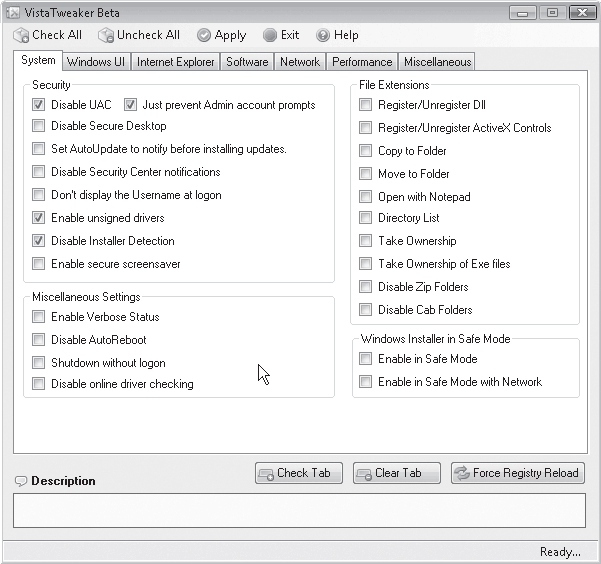Enable the Disable Secure Desktop option
This screenshot has height=564, width=601.
tap(38, 126)
